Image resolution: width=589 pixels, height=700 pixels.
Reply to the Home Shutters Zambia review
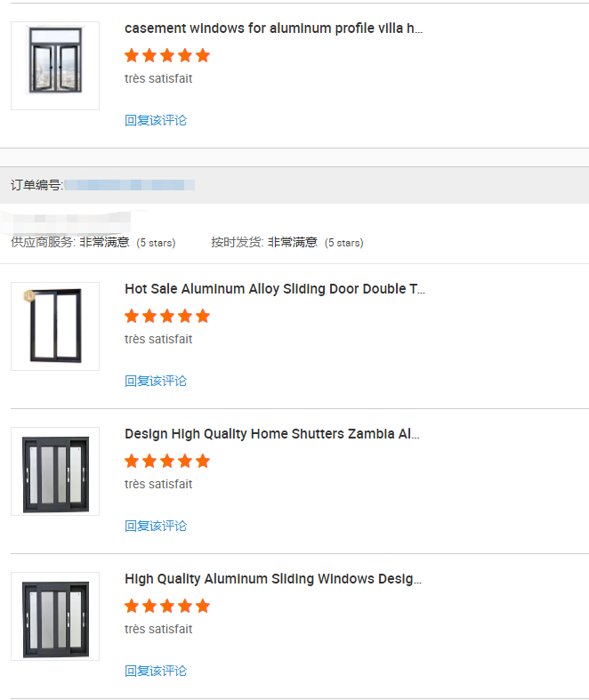(x=156, y=526)
